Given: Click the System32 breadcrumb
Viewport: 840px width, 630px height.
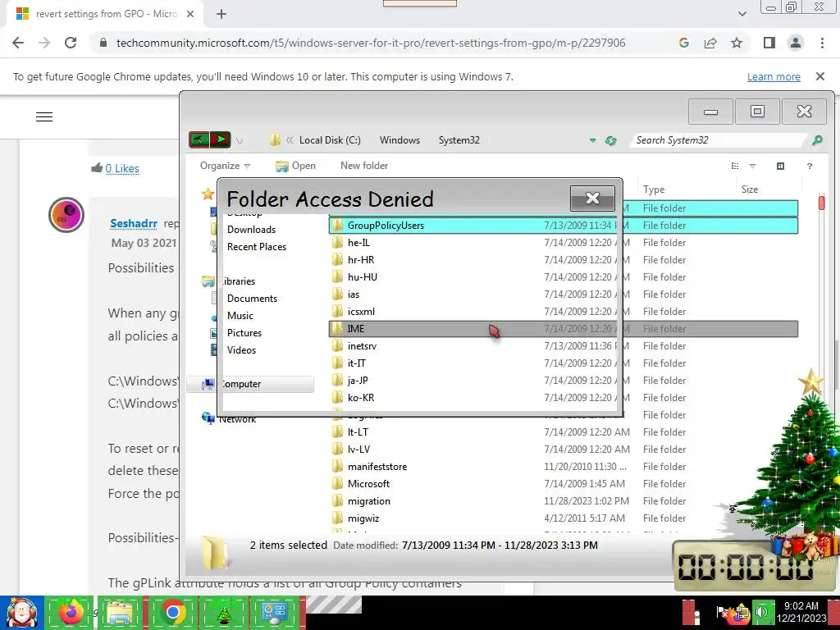Looking at the screenshot, I should (x=459, y=139).
